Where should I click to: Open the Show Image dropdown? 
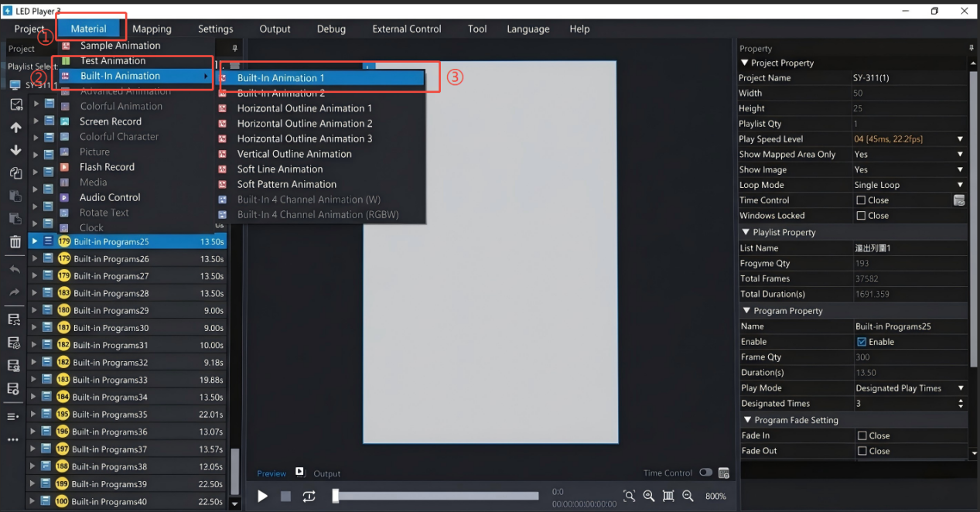(960, 169)
